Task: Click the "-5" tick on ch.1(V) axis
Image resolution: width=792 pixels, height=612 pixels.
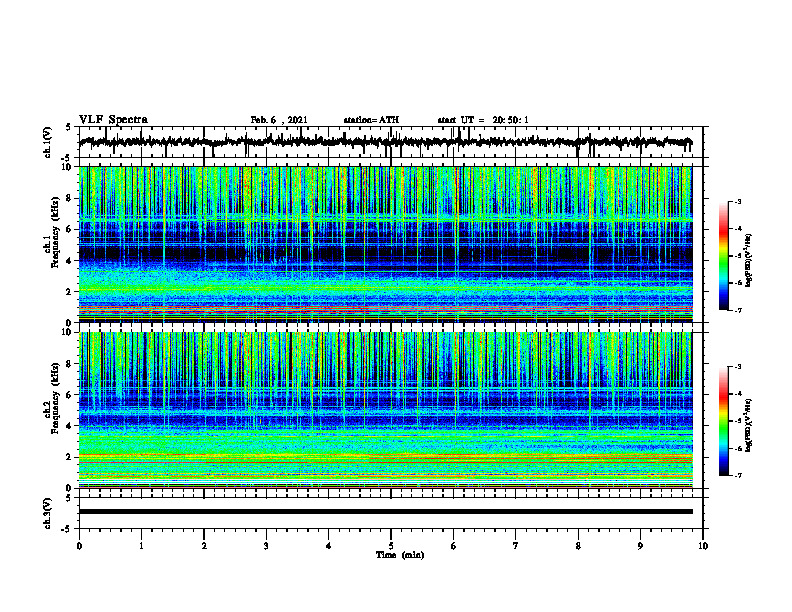Action: [x=67, y=159]
